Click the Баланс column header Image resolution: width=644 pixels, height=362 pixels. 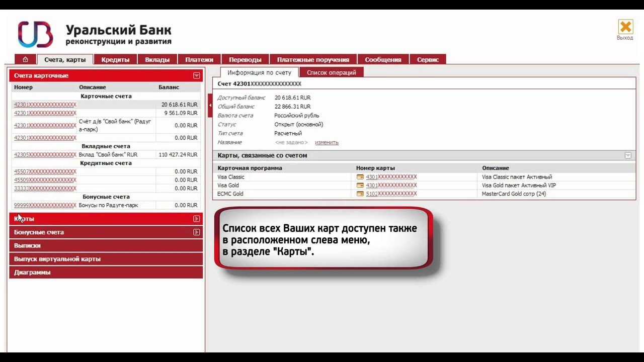[169, 87]
